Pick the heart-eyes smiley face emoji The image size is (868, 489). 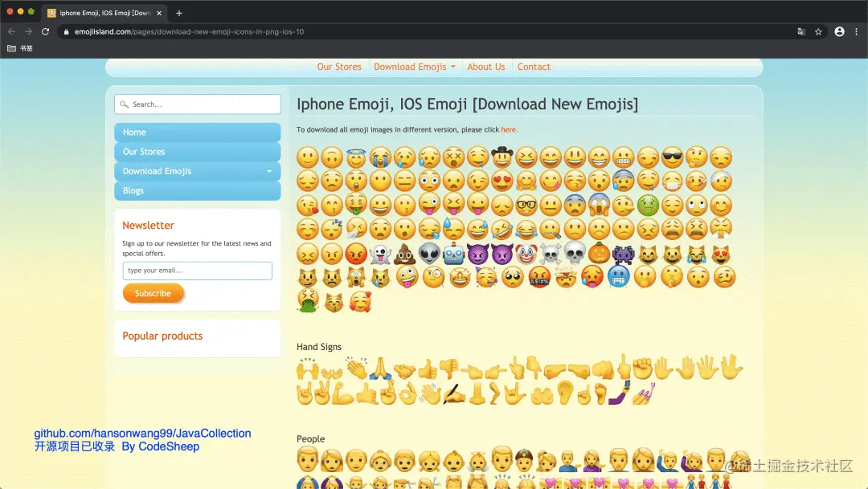[x=502, y=181]
